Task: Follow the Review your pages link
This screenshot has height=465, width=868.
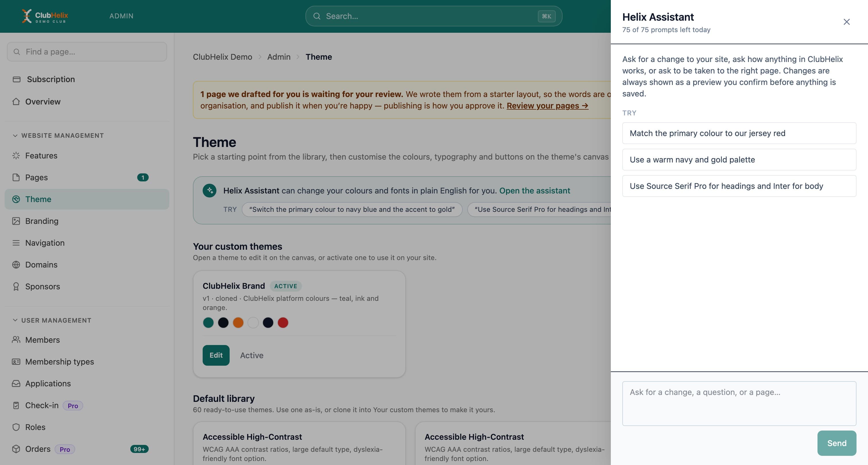Action: (548, 105)
